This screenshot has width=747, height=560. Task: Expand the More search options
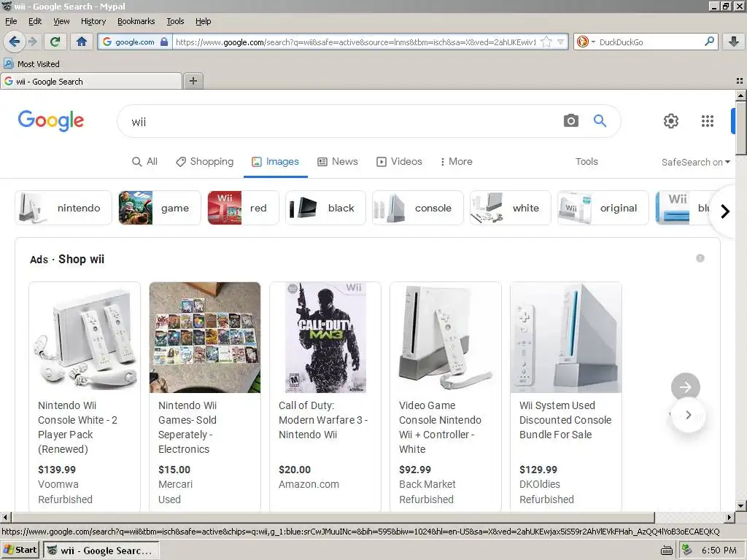(457, 161)
